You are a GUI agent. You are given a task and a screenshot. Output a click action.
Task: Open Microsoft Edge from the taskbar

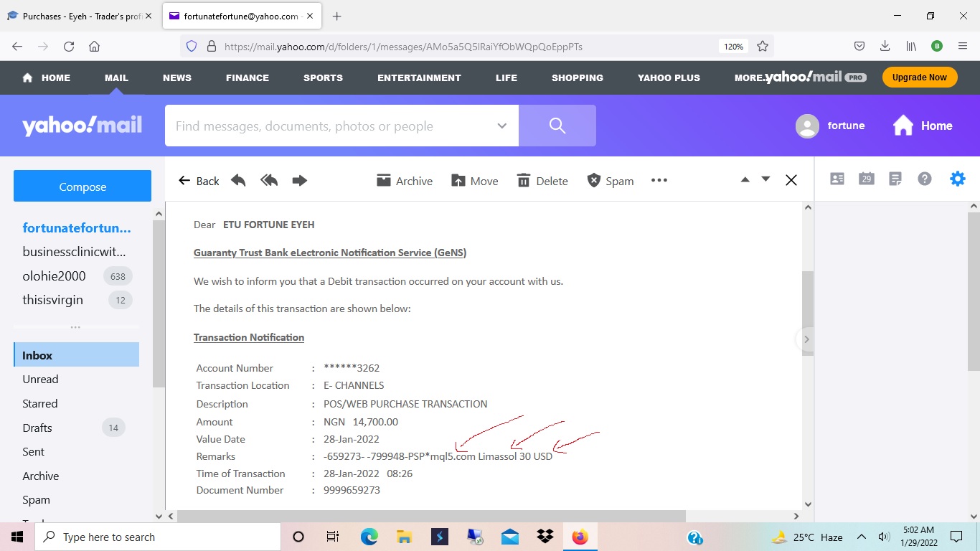369,537
